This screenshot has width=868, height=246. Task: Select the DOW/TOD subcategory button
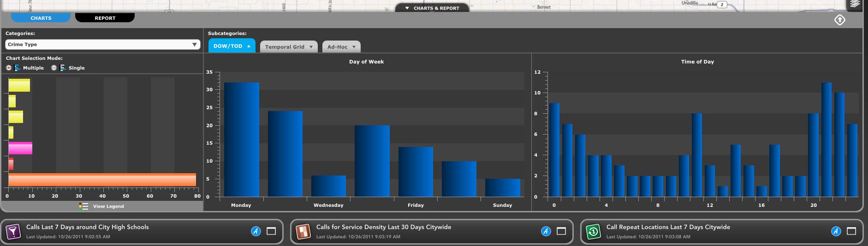tap(232, 46)
